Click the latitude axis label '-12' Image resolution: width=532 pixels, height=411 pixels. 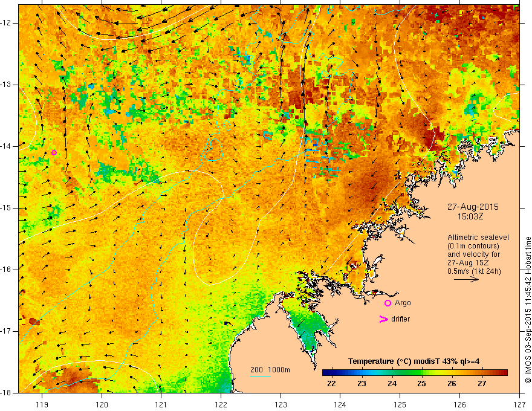point(6,23)
